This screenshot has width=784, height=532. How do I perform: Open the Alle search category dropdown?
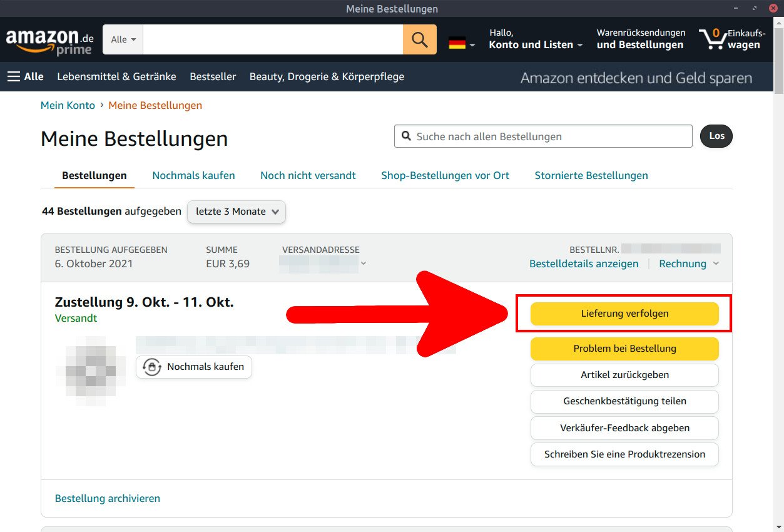coord(123,39)
